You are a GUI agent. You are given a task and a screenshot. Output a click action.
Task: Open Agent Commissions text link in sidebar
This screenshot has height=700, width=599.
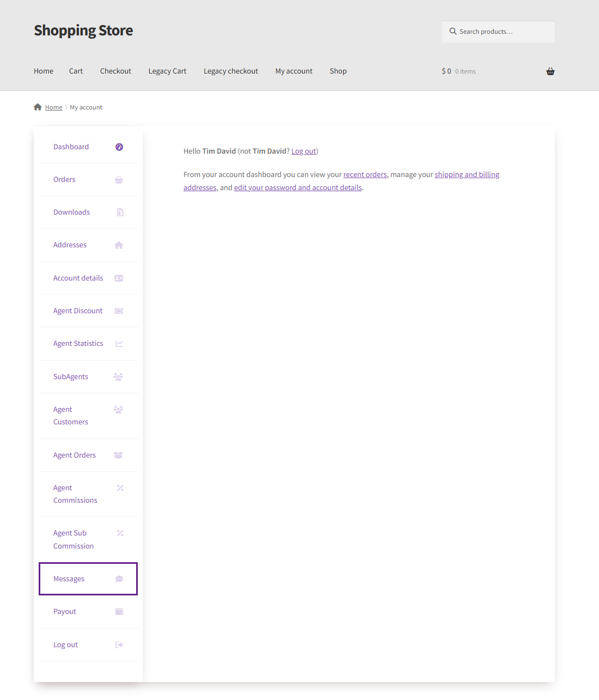[x=75, y=494]
